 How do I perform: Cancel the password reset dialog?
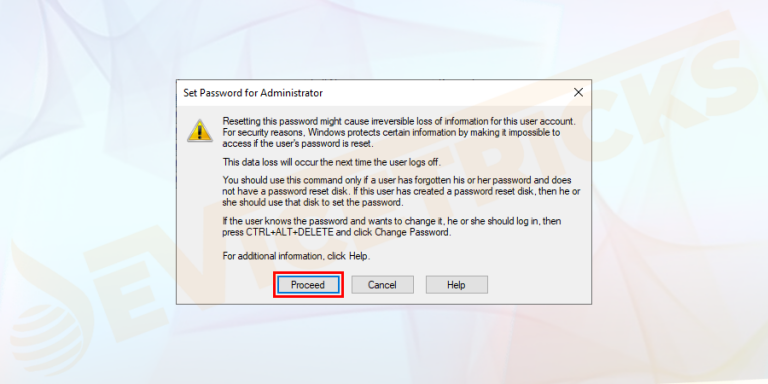(x=382, y=285)
